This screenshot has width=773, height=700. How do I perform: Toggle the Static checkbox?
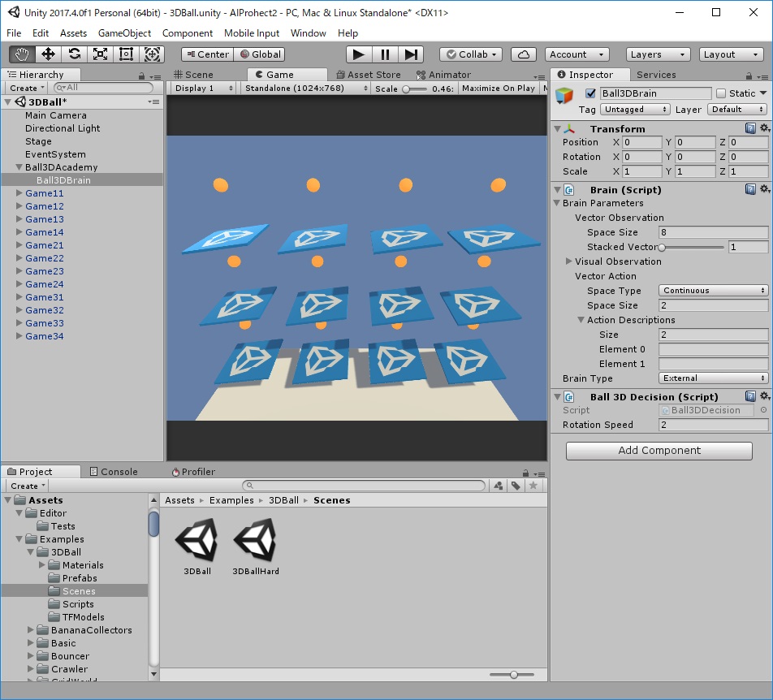tap(720, 93)
